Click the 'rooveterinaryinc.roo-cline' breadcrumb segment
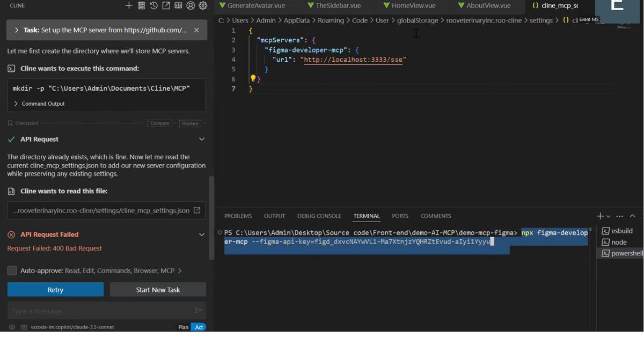Image resolution: width=644 pixels, height=337 pixels. point(484,20)
